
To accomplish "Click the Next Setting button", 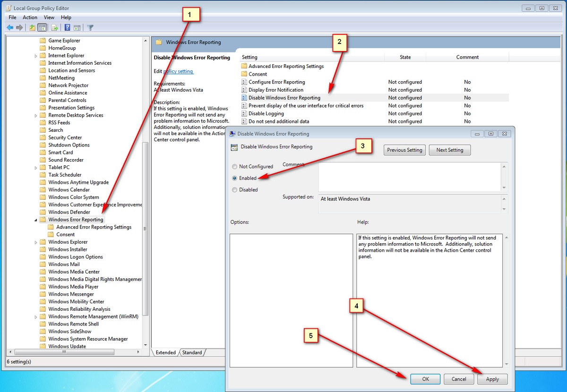I will [450, 150].
